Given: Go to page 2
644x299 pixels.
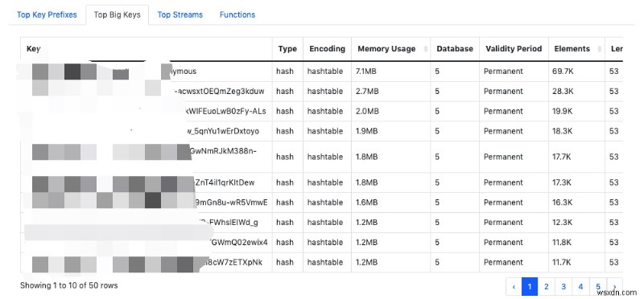Looking at the screenshot, I should coord(547,287).
